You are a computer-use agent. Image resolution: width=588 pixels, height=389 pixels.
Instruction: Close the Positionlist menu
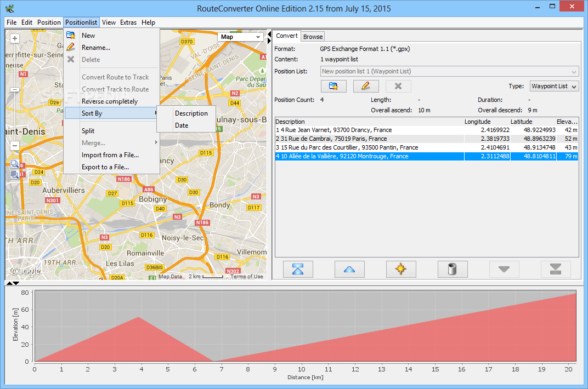pos(81,22)
